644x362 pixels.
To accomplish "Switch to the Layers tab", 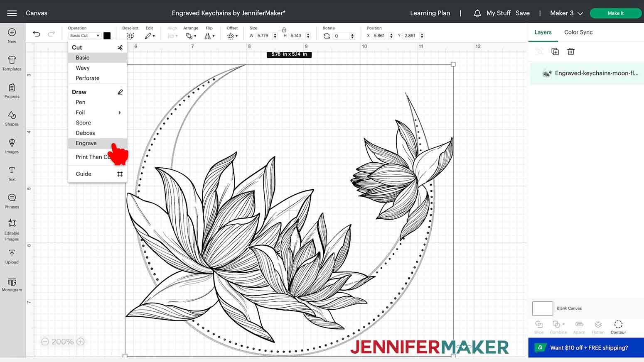I will (543, 32).
